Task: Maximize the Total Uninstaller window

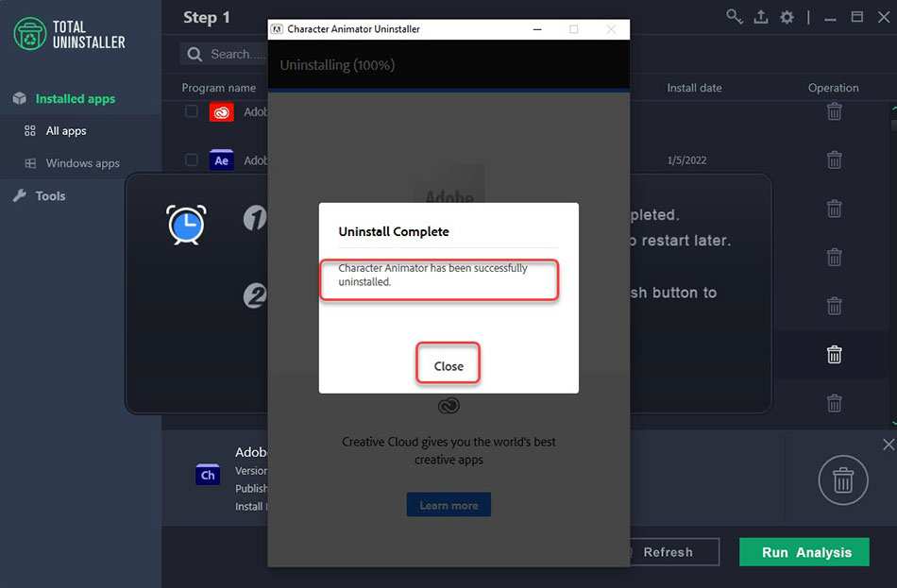Action: (x=857, y=17)
